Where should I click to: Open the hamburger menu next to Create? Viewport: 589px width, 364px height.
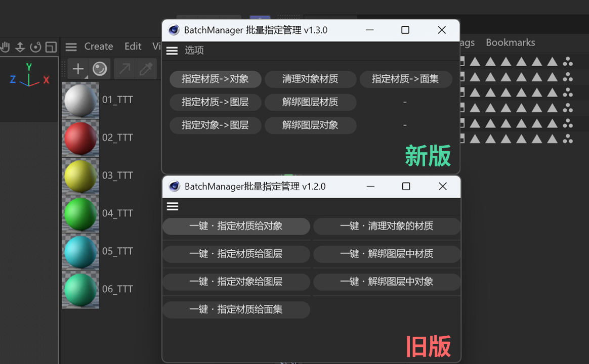(71, 47)
